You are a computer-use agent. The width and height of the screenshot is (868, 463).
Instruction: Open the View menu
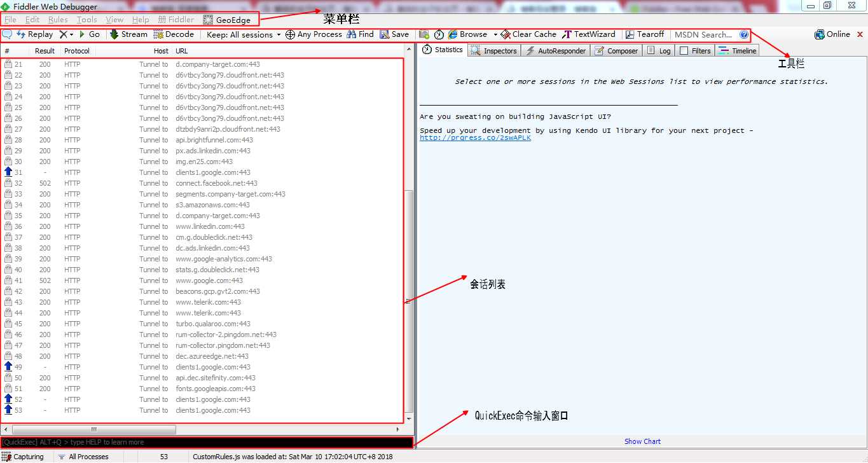(115, 20)
